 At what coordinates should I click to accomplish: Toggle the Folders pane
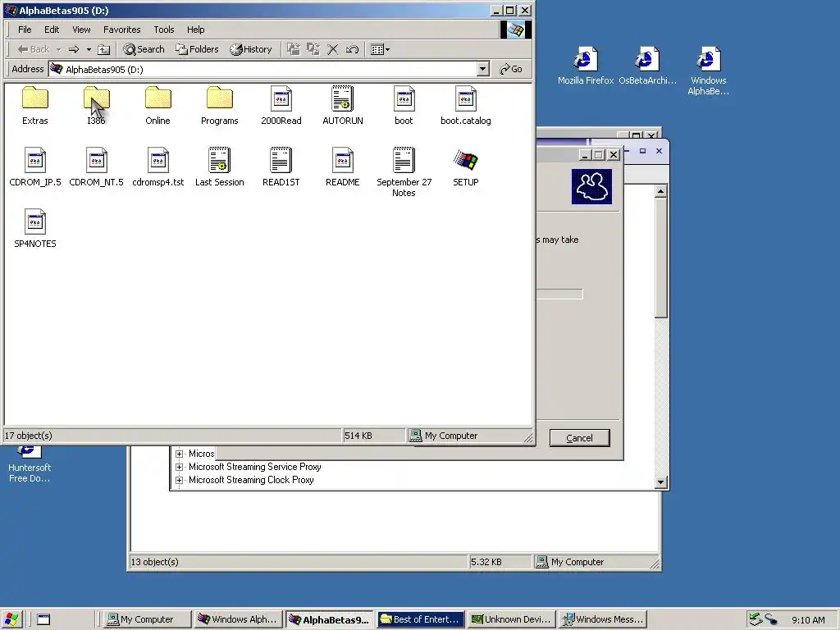(197, 49)
